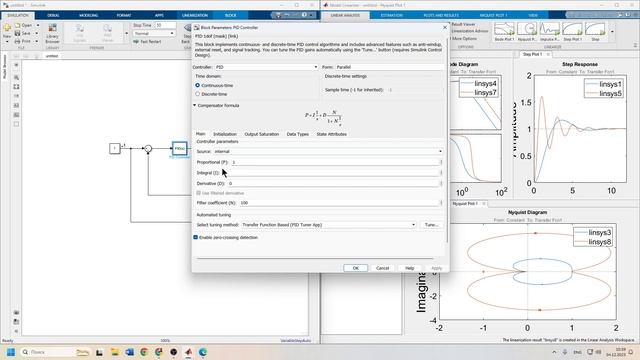Open the Windows Start menu

click(11, 352)
